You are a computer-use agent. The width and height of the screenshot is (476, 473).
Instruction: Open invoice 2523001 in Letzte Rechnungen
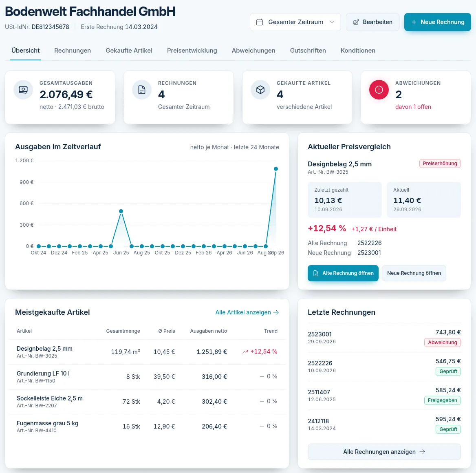pyautogui.click(x=384, y=338)
